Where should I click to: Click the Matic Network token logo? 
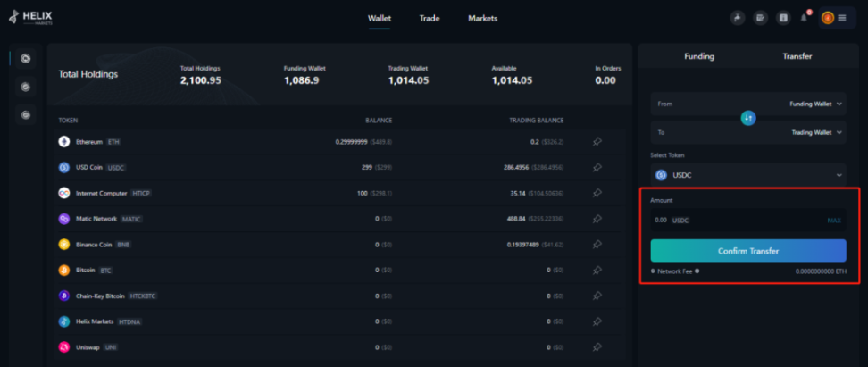(64, 219)
